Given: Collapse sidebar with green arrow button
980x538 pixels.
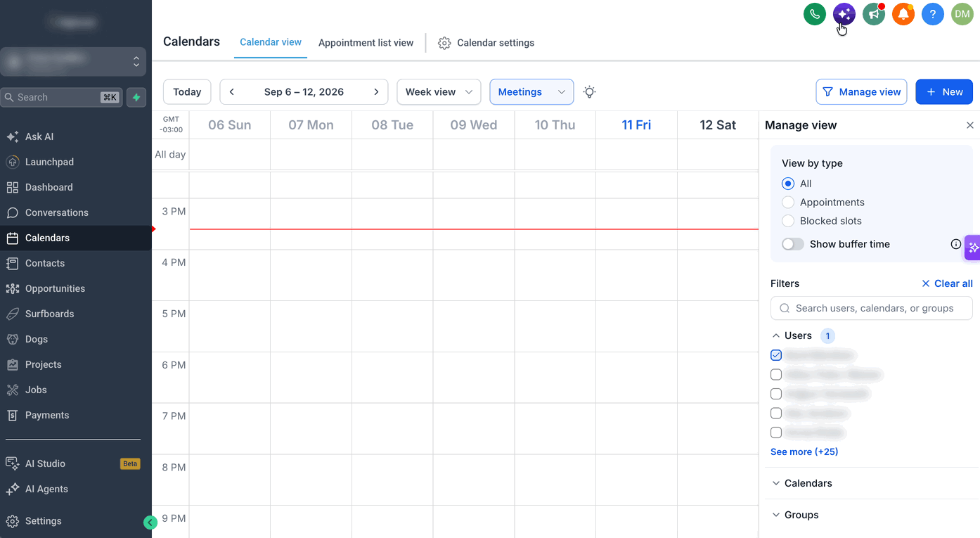Looking at the screenshot, I should click(150, 522).
